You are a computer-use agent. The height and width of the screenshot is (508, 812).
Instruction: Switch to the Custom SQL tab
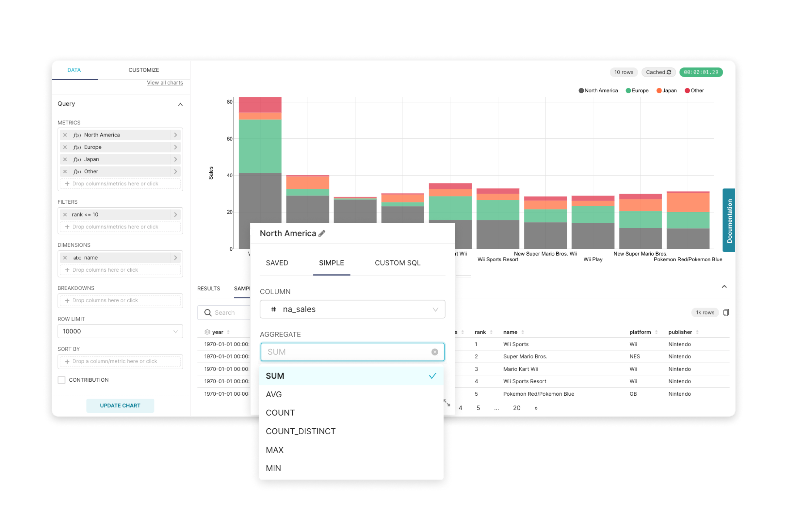[397, 263]
